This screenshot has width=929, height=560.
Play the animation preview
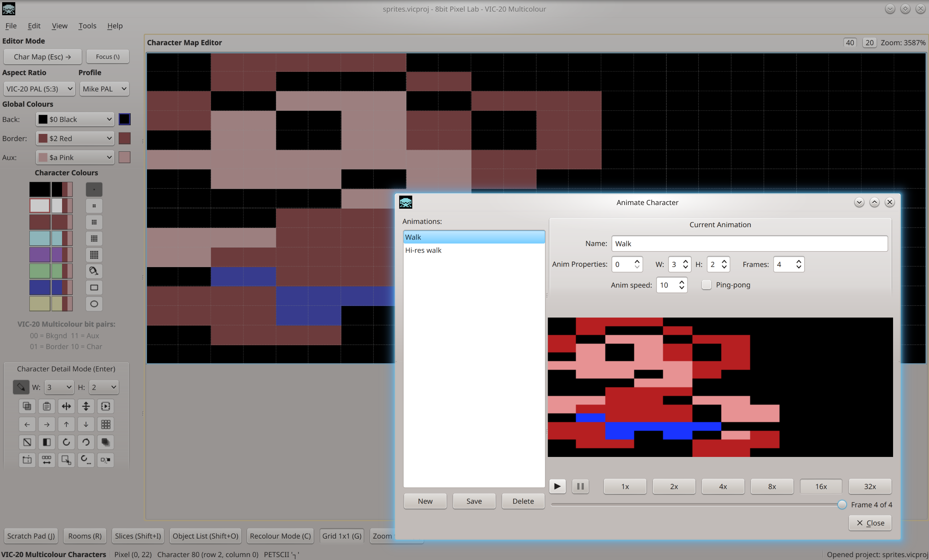point(557,486)
